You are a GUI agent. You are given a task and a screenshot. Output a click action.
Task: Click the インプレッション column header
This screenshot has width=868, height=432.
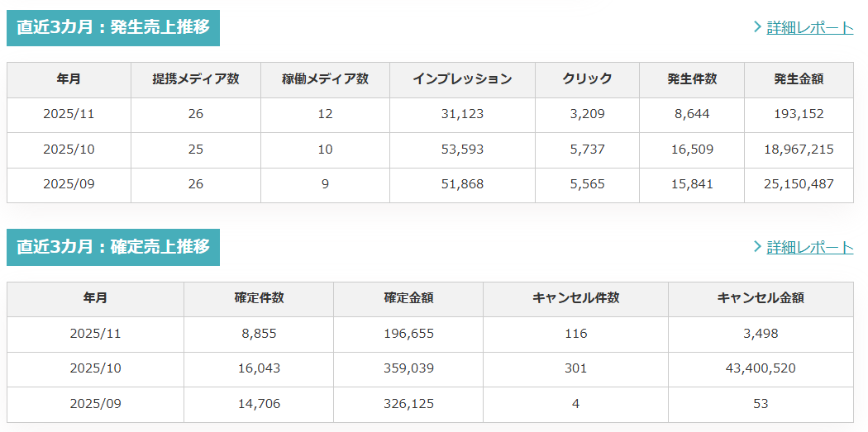[x=462, y=79]
